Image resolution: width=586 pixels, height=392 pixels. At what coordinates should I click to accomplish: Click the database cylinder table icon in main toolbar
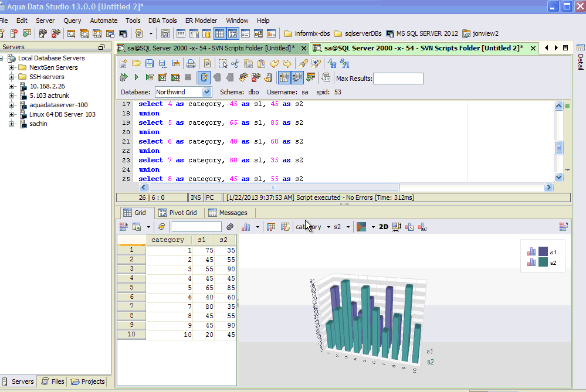206,33
